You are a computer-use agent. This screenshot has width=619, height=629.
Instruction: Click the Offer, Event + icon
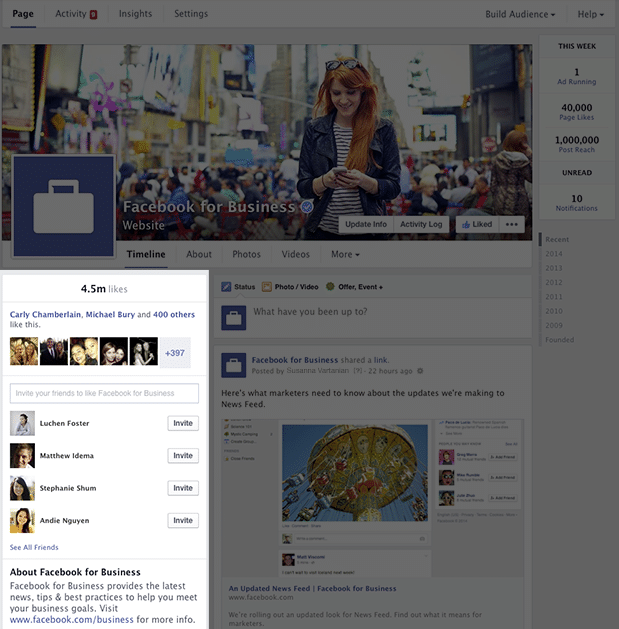(x=331, y=287)
